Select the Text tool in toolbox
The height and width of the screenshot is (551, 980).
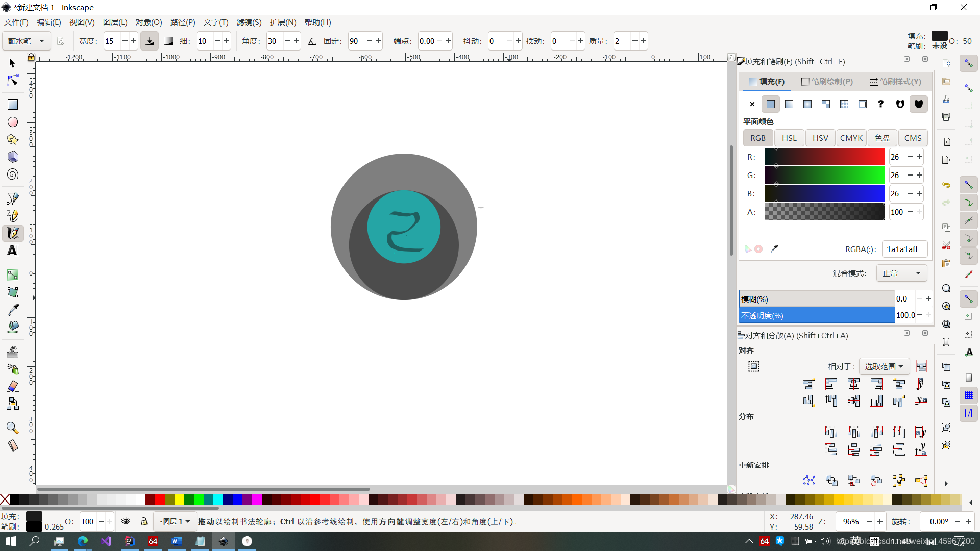click(x=13, y=251)
